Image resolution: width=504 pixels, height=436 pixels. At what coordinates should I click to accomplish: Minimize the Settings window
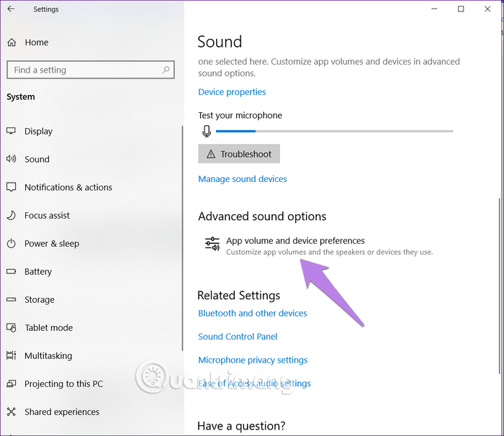(434, 9)
